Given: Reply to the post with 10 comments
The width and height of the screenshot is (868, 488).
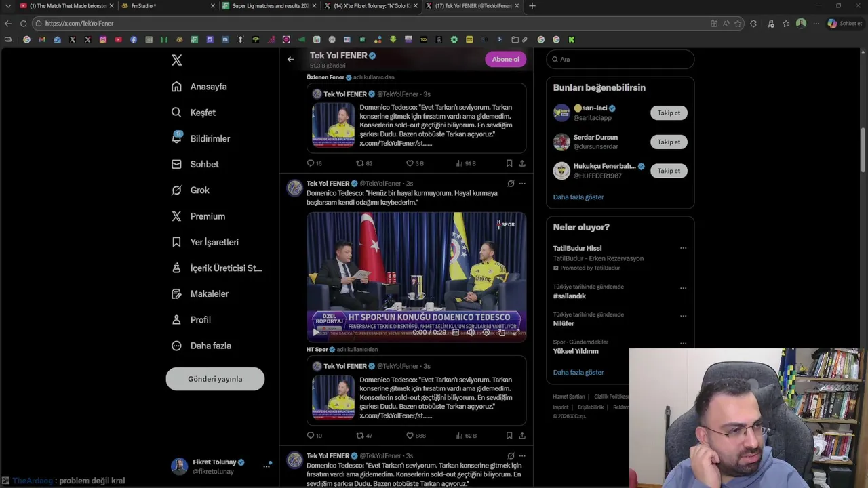Looking at the screenshot, I should tap(314, 436).
